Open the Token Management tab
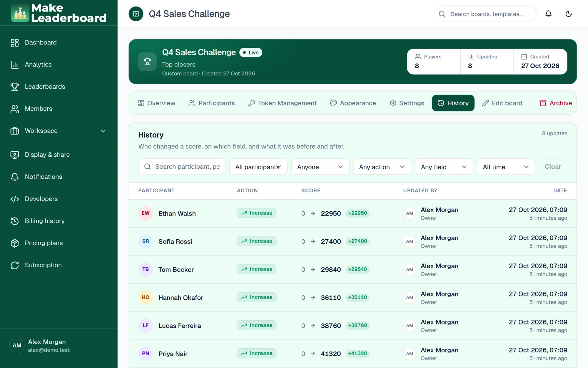The image size is (588, 368). pos(283,103)
